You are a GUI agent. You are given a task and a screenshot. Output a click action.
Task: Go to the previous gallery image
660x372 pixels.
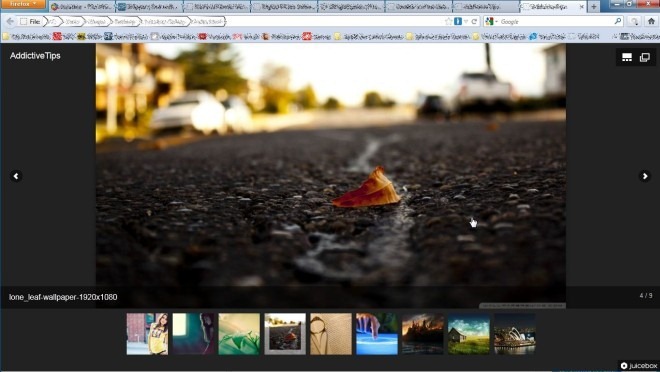(16, 176)
